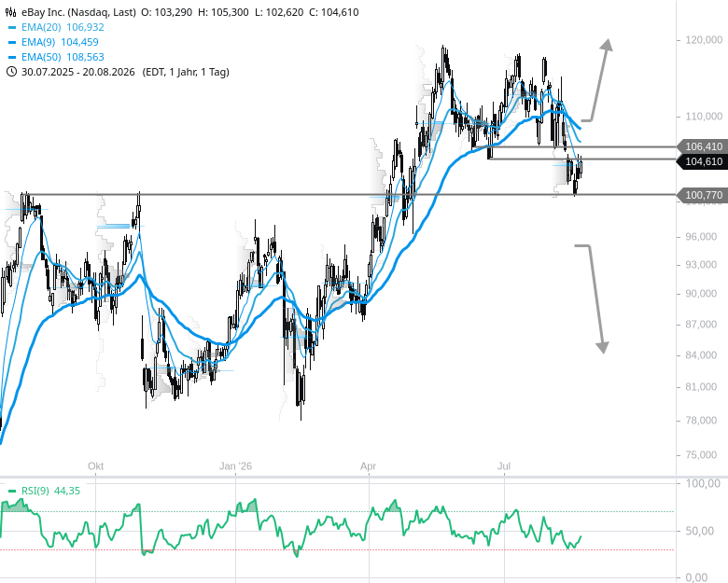
Task: Click the clock icon beside date range
Action: pos(11,72)
